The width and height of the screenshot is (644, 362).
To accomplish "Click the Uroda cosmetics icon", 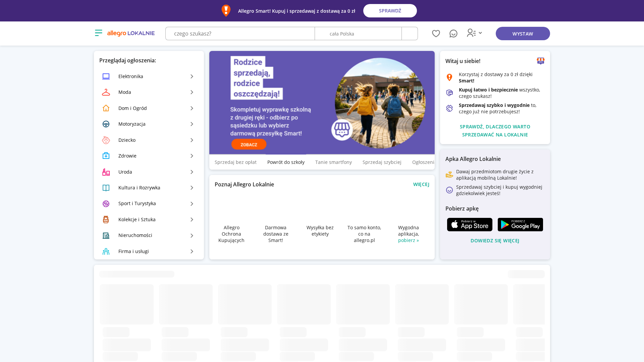I will click(x=106, y=172).
